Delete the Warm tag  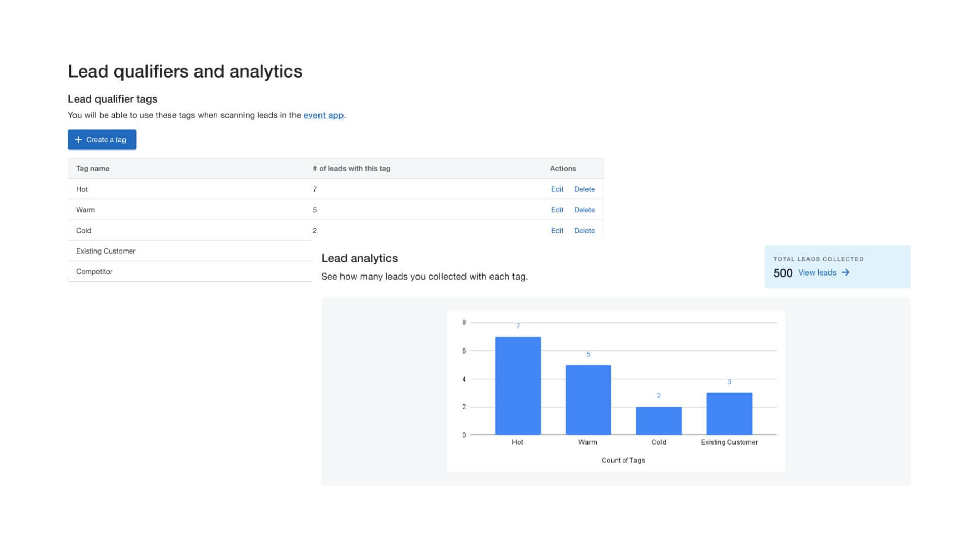tap(584, 210)
